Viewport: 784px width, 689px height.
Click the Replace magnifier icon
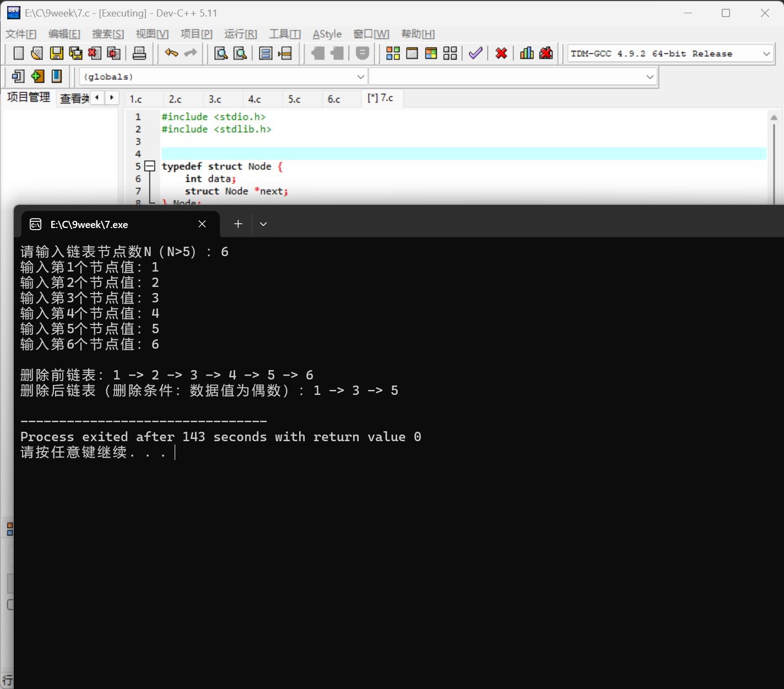pos(240,53)
